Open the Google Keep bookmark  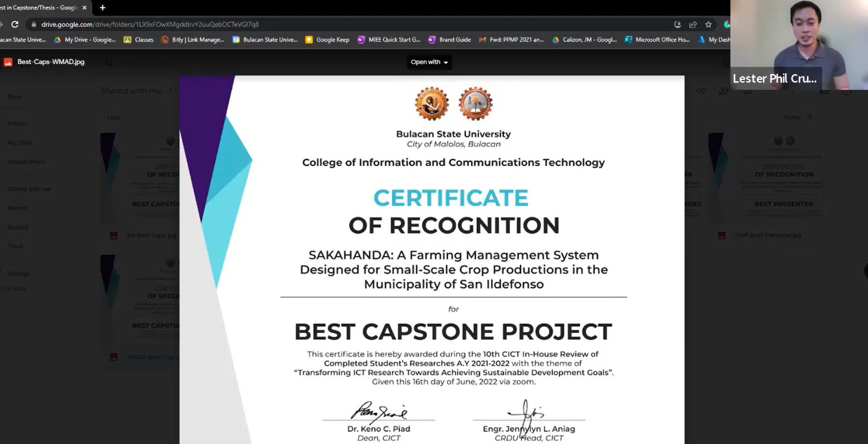point(327,40)
